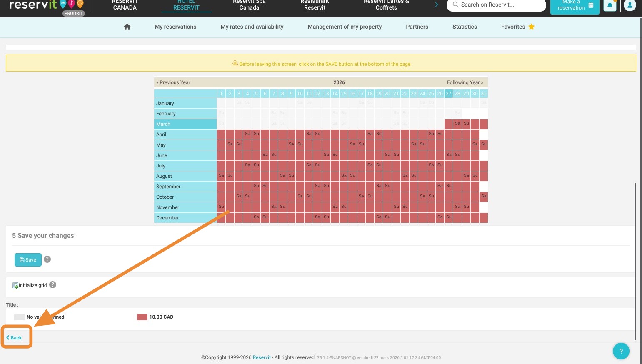Select day 10 column header
This screenshot has width=642, height=364.
(x=300, y=94)
